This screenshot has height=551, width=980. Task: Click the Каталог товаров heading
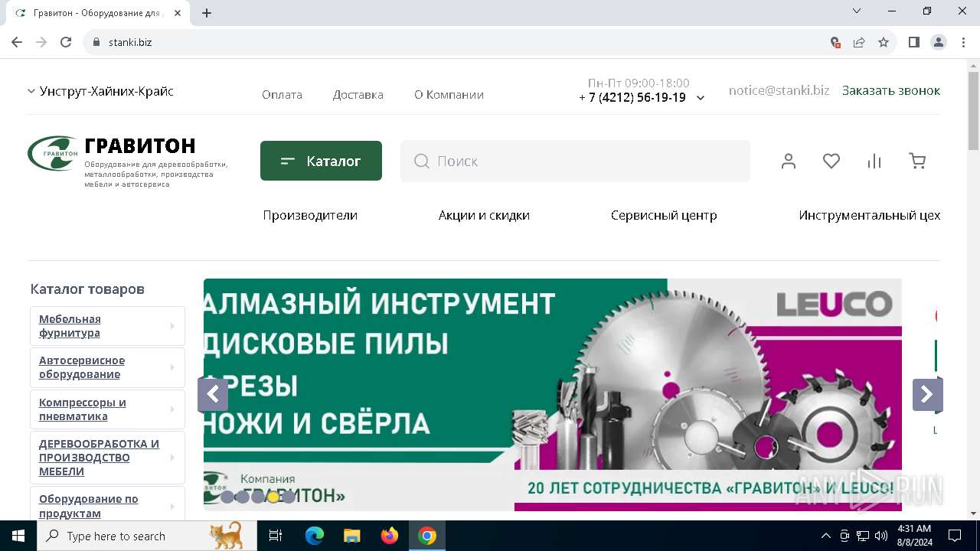click(x=87, y=289)
